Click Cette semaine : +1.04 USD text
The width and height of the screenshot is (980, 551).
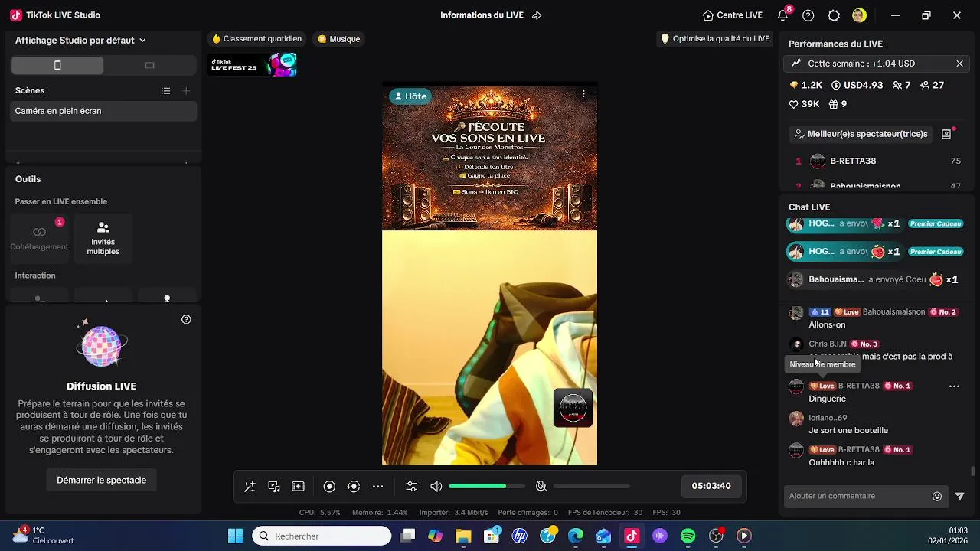click(x=861, y=64)
